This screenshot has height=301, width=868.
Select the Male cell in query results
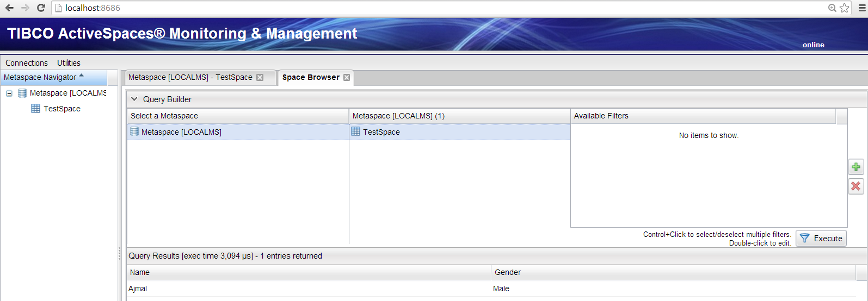point(673,289)
